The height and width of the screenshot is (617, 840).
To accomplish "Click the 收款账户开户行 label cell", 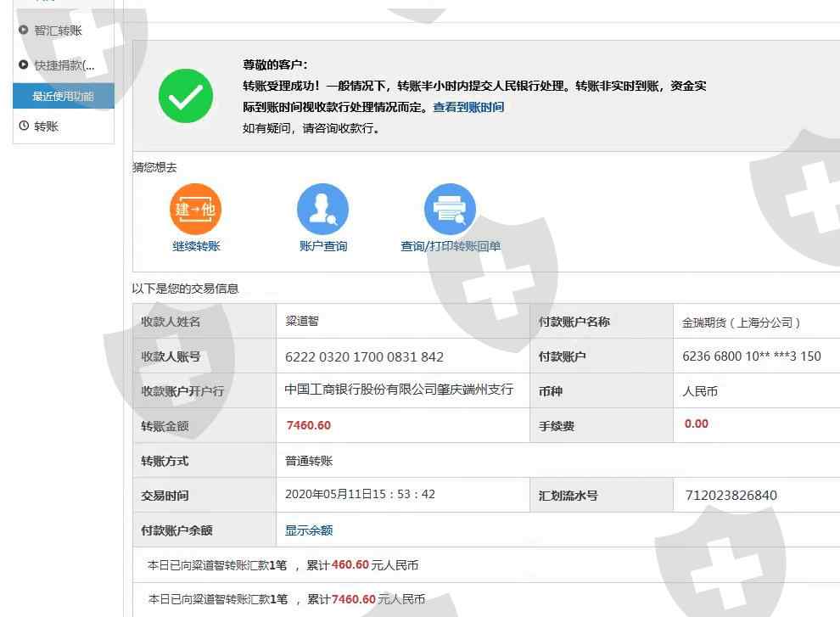I will tap(204, 390).
